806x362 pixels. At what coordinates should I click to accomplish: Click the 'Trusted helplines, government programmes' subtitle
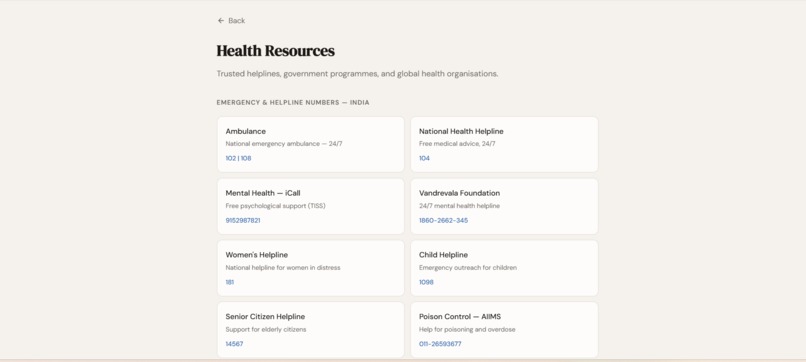click(357, 74)
